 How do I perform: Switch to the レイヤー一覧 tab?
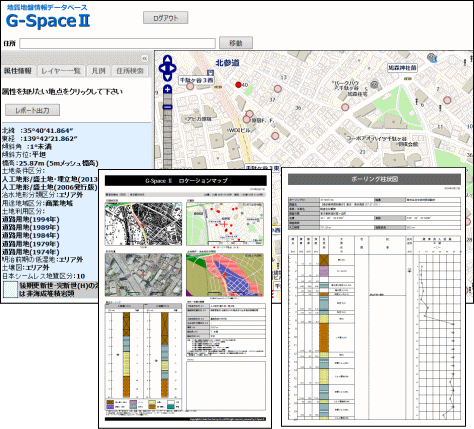pyautogui.click(x=61, y=71)
